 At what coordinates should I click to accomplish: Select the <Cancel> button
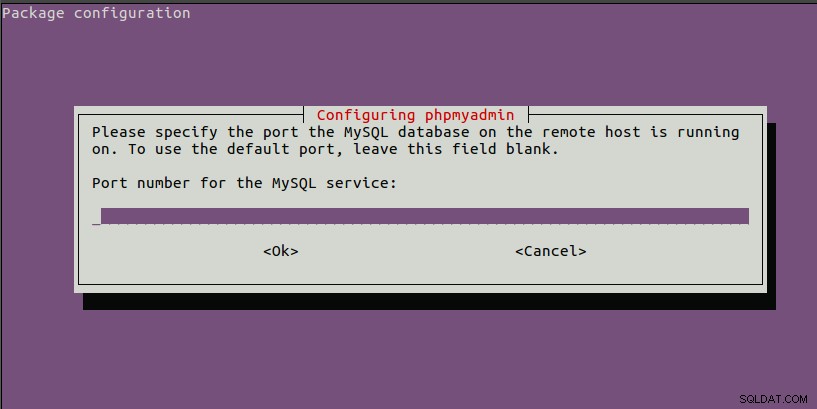pos(551,251)
